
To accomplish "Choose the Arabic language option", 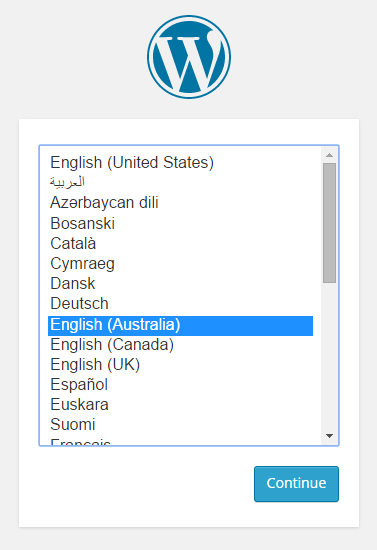I will [180, 182].
